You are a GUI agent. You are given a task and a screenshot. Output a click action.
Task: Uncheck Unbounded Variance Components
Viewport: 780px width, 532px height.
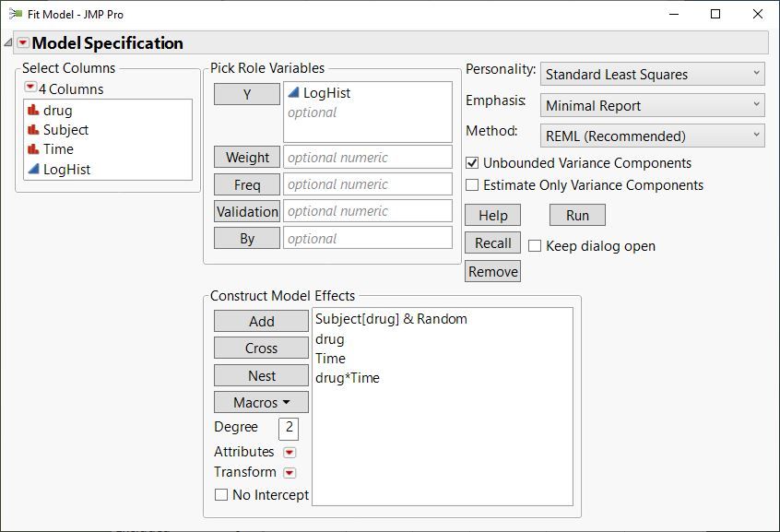click(x=473, y=163)
